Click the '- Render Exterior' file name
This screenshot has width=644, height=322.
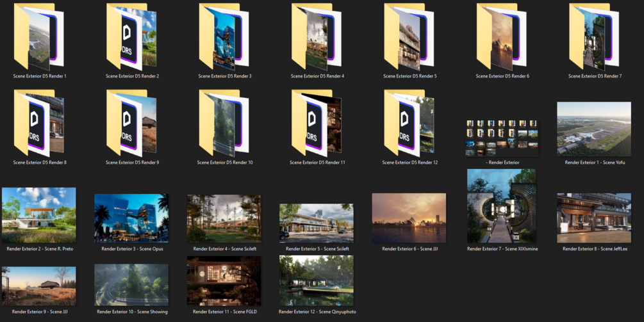[x=502, y=163]
